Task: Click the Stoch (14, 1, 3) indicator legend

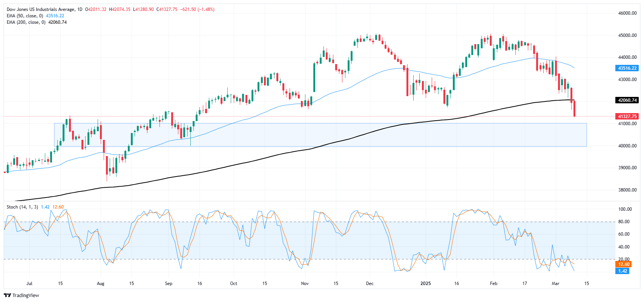Action: 23,207
